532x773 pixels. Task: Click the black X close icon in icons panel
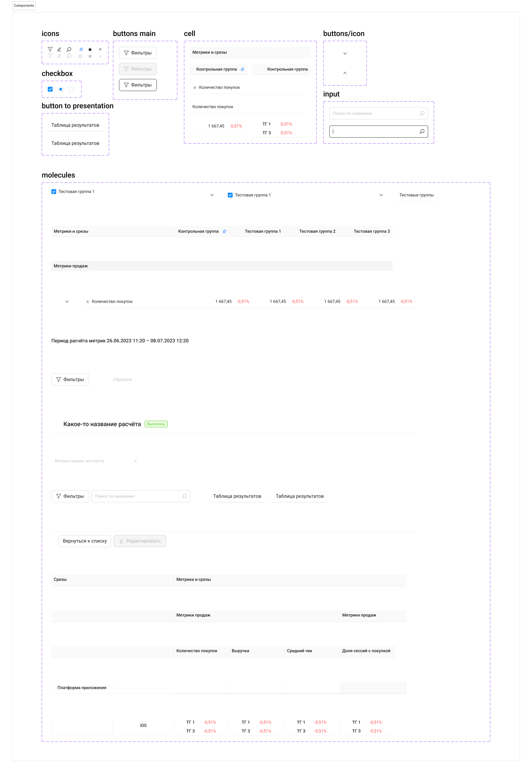100,49
